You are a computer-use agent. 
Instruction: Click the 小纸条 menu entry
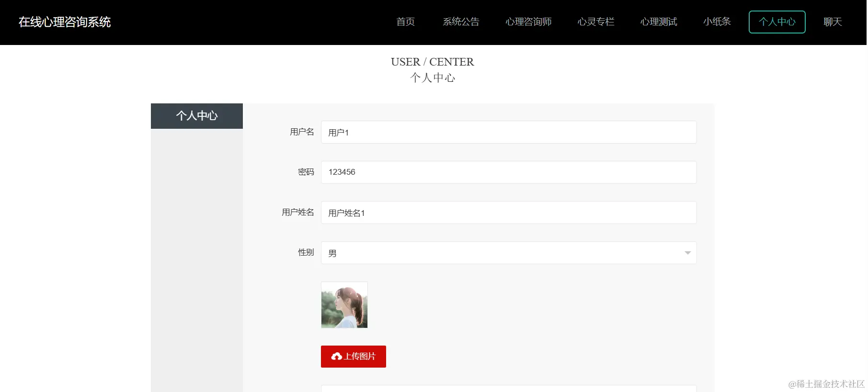pos(717,22)
